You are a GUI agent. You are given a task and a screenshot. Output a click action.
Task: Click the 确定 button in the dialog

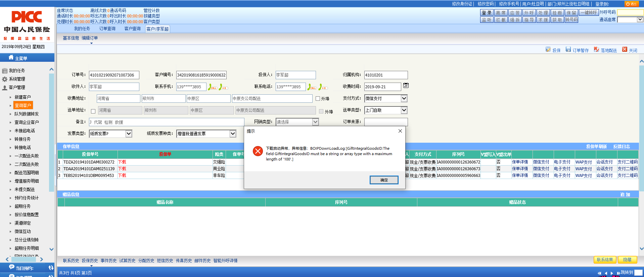click(x=384, y=180)
